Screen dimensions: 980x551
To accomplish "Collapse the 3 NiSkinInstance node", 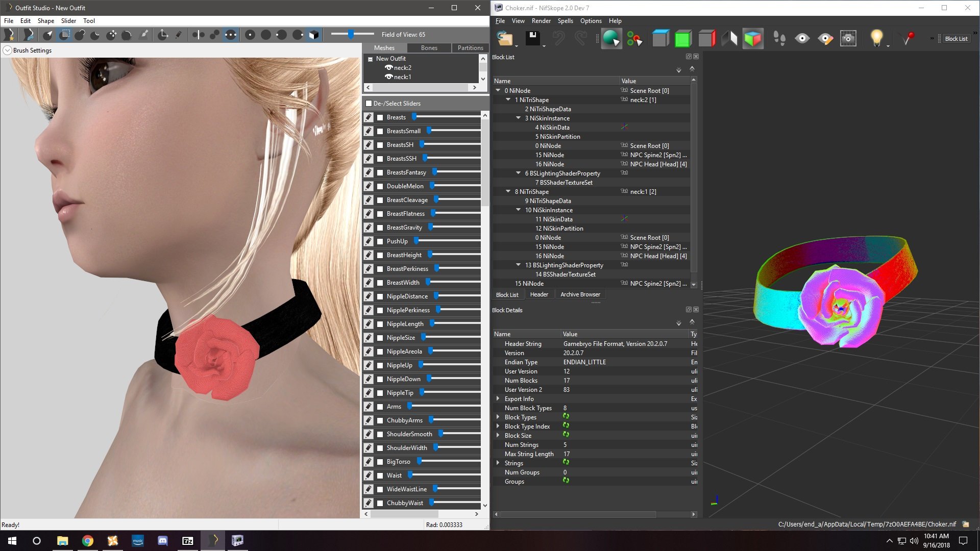I will click(x=519, y=118).
